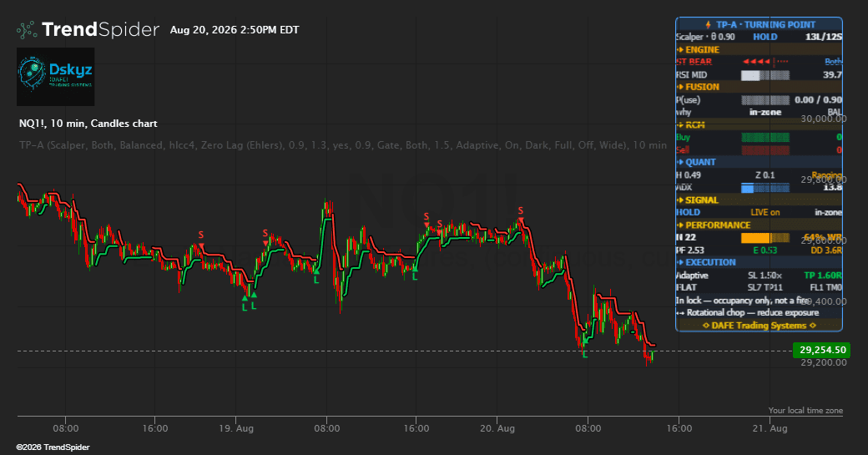Click the Scalper · θ 0.90 mode text

pos(705,37)
